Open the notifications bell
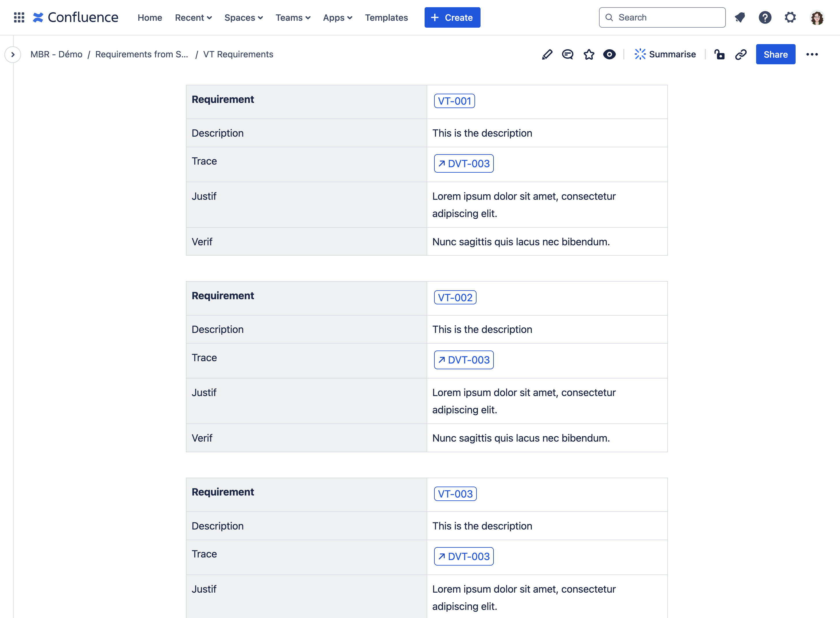This screenshot has width=840, height=618. [740, 18]
